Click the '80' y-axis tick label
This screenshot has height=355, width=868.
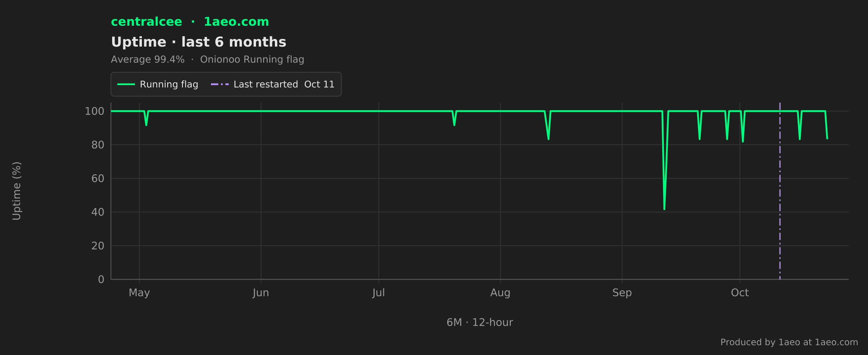[x=98, y=145]
